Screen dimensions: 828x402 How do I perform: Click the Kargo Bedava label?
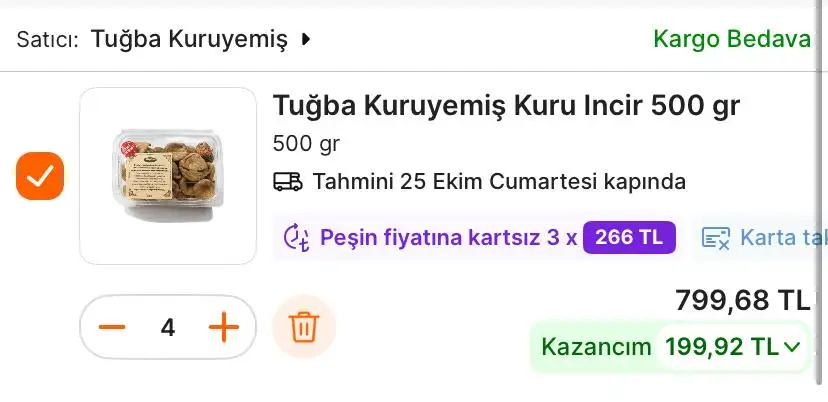point(731,39)
